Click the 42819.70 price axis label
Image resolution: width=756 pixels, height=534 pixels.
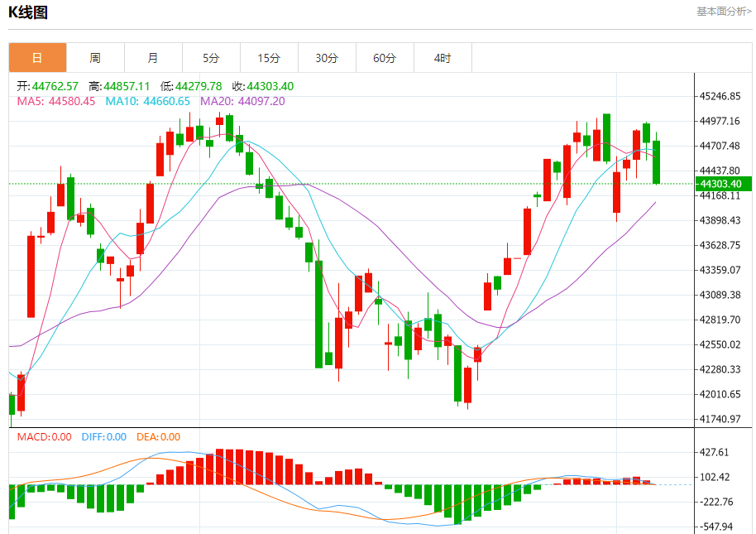coord(720,320)
